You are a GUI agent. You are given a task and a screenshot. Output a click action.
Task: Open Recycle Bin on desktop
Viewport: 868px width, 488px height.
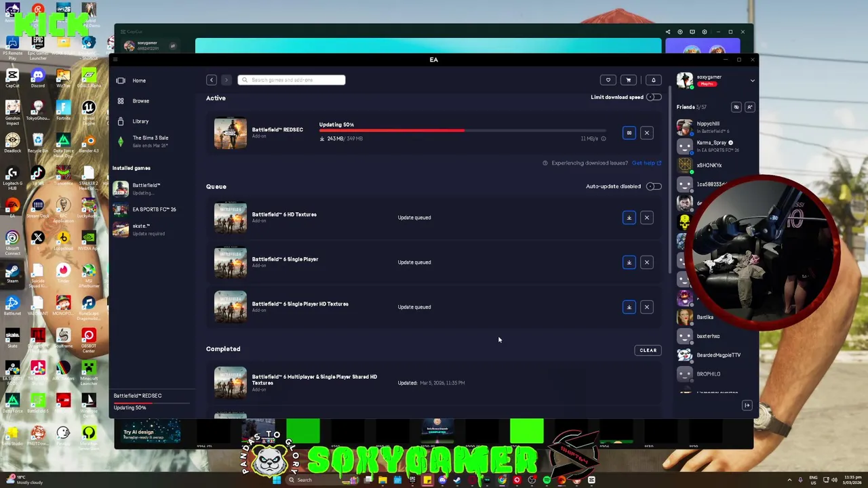pyautogui.click(x=38, y=143)
